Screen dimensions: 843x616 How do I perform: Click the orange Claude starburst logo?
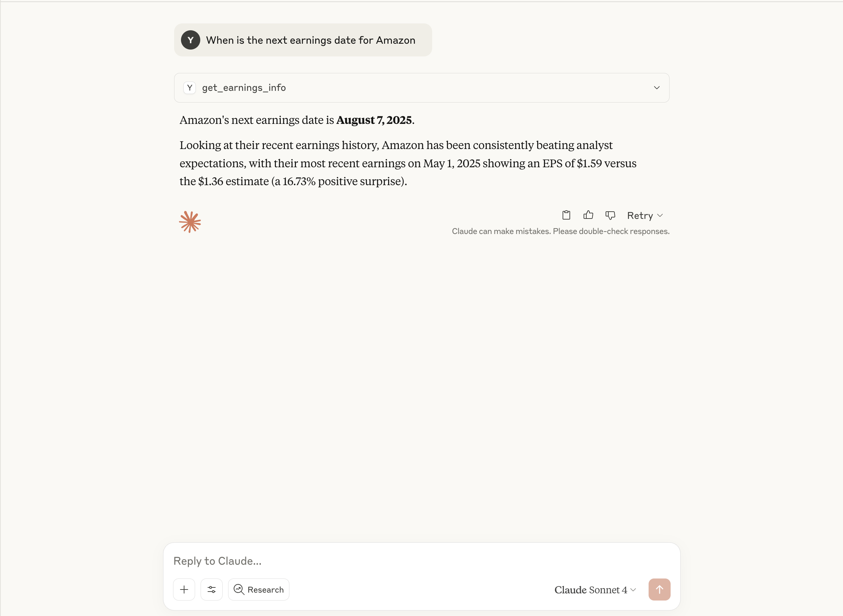pyautogui.click(x=190, y=222)
